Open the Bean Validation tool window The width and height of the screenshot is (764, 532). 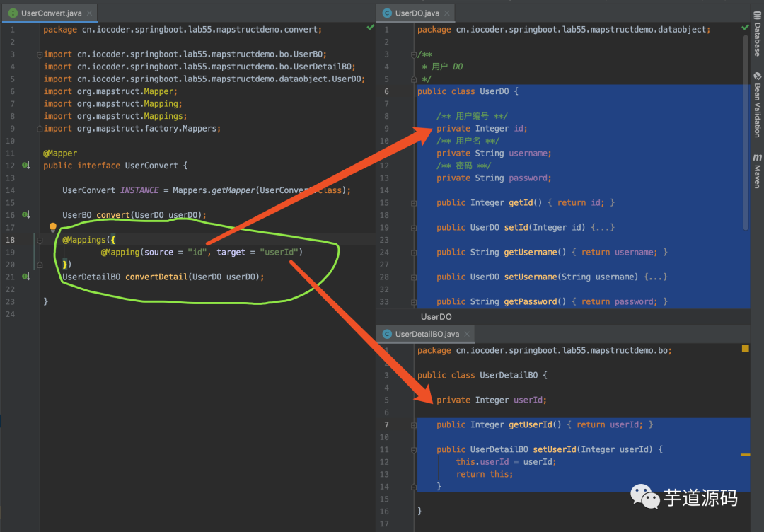[x=757, y=105]
